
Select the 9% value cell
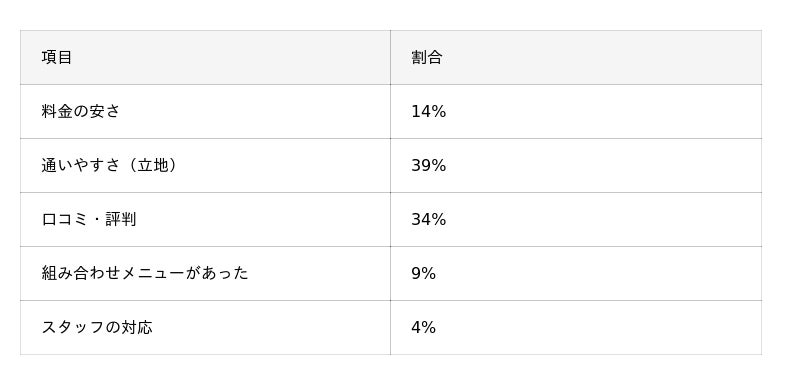point(576,274)
